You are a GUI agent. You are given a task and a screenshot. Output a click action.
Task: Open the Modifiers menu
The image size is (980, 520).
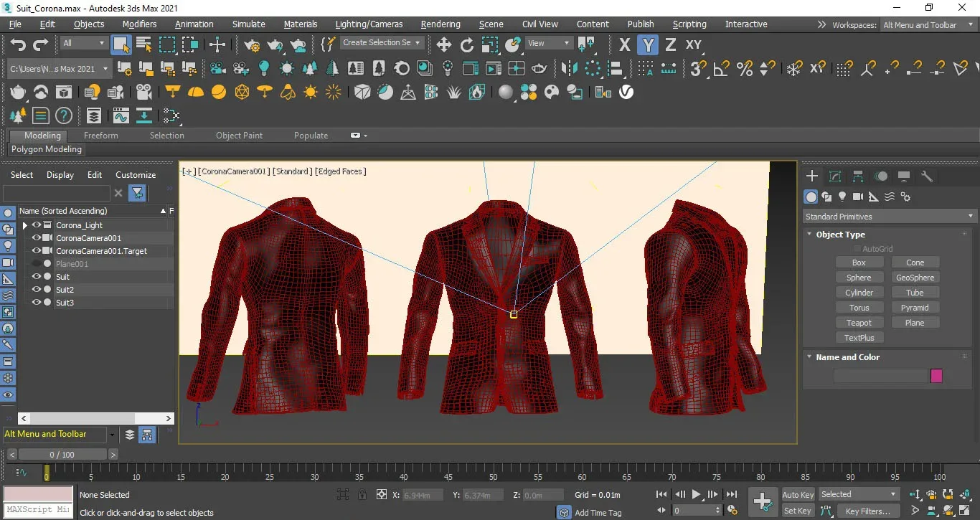(139, 24)
